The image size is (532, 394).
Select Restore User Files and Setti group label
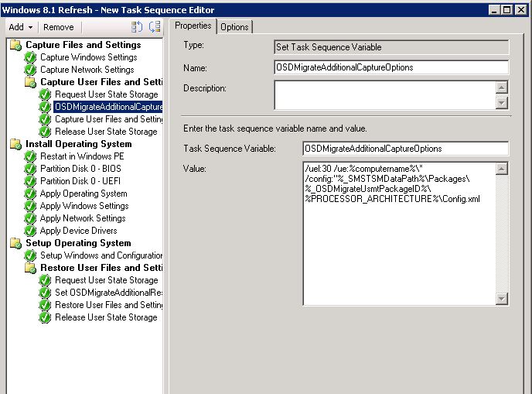pyautogui.click(x=101, y=268)
